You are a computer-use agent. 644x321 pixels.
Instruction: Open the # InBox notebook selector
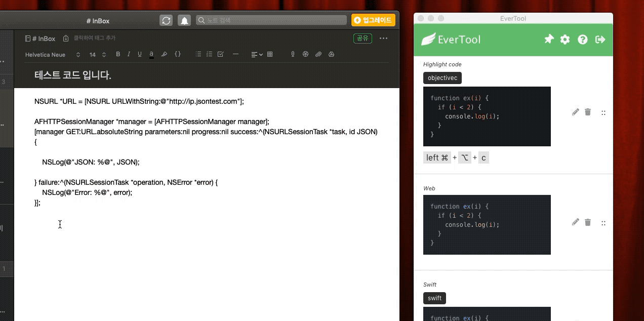(40, 38)
